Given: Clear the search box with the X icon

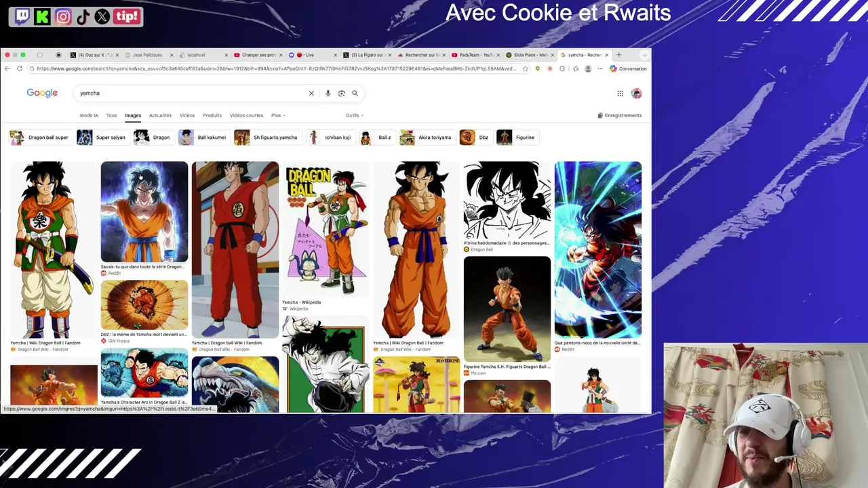Looking at the screenshot, I should [311, 94].
